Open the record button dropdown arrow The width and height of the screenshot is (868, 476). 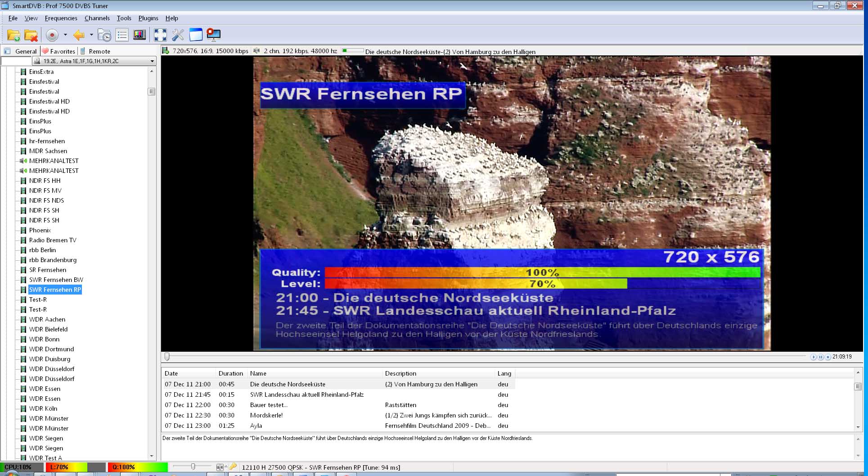tap(65, 35)
